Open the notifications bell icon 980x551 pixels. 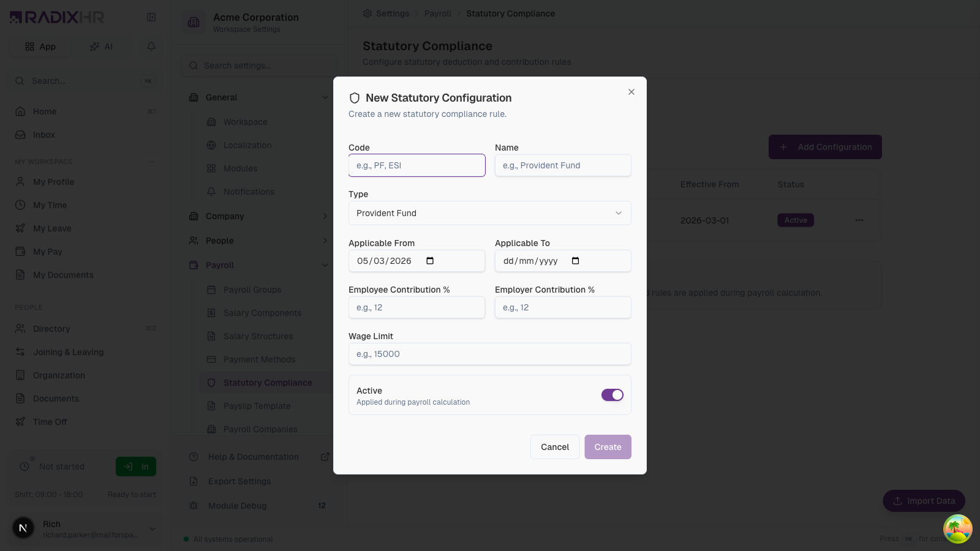pyautogui.click(x=151, y=47)
